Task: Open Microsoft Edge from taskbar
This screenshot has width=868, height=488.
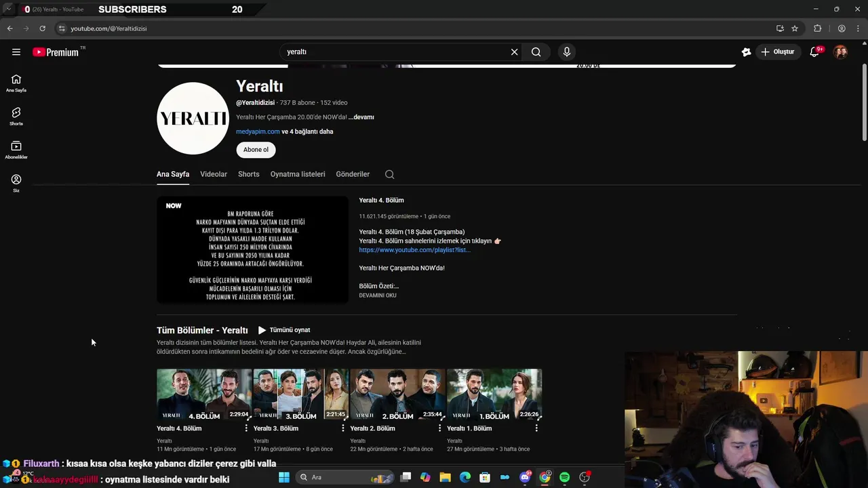Action: point(465,477)
